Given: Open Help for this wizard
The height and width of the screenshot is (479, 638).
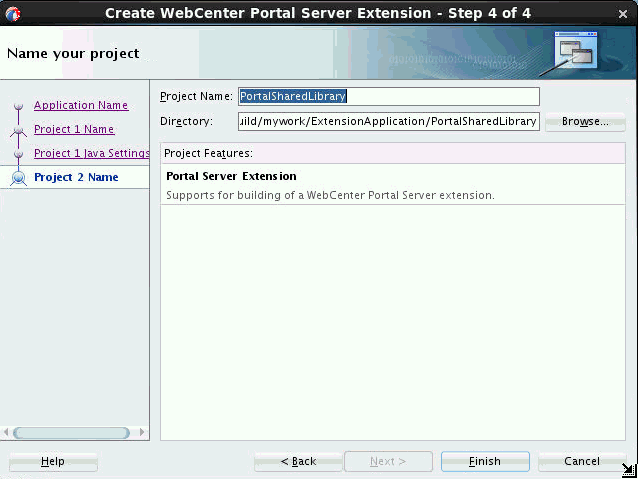Looking at the screenshot, I should 53,462.
